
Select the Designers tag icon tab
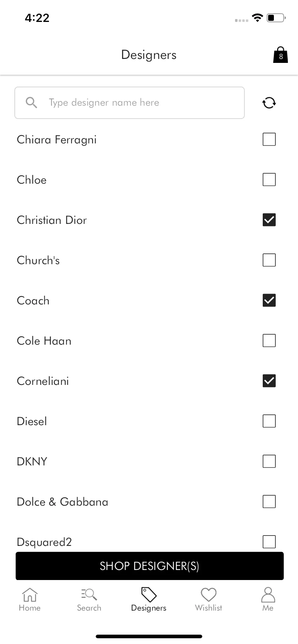pos(149,600)
